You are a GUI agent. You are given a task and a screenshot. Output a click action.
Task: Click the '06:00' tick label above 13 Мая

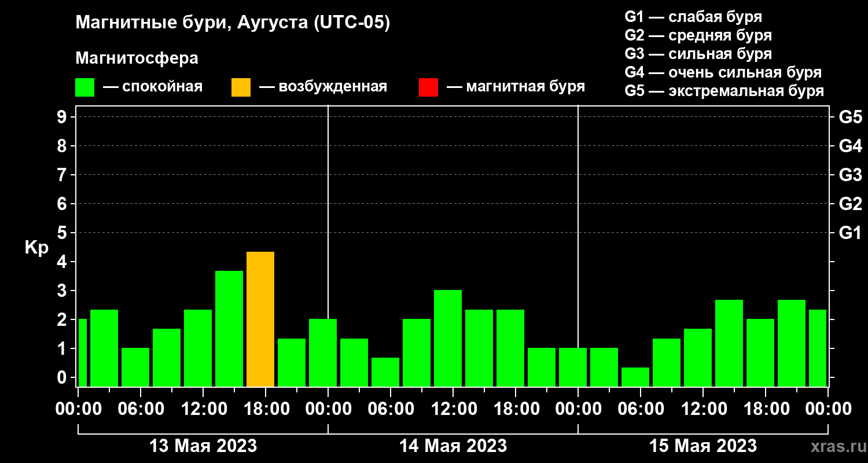pos(141,409)
